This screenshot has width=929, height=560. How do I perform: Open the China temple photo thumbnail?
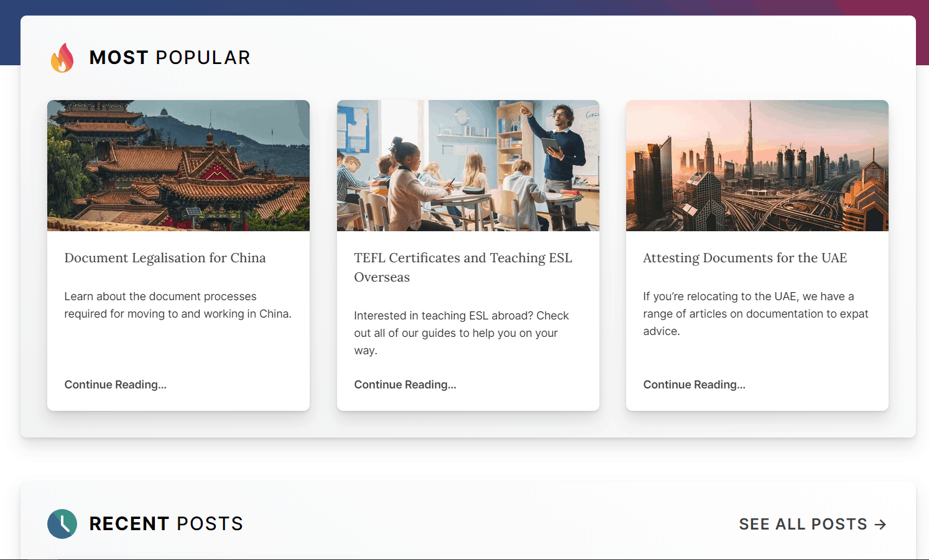click(178, 165)
